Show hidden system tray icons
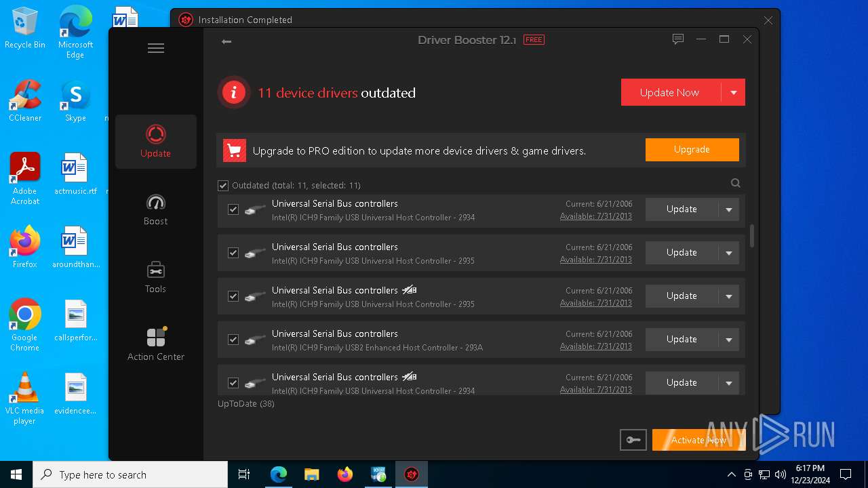 pyautogui.click(x=731, y=474)
